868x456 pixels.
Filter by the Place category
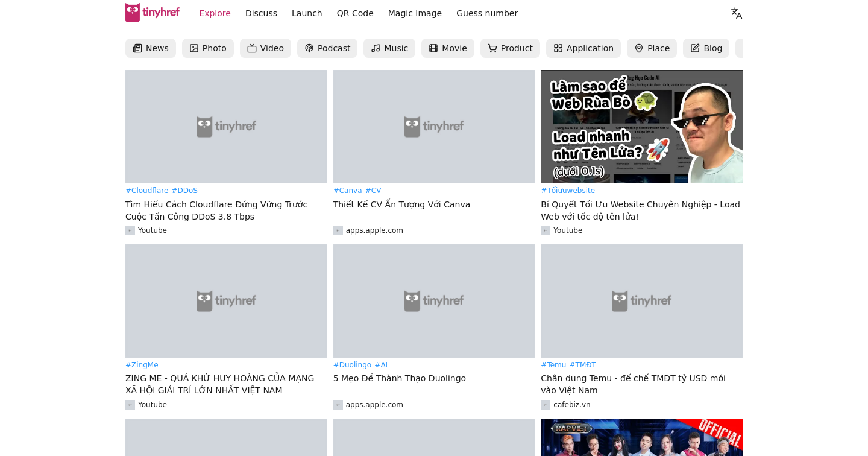[x=652, y=48]
